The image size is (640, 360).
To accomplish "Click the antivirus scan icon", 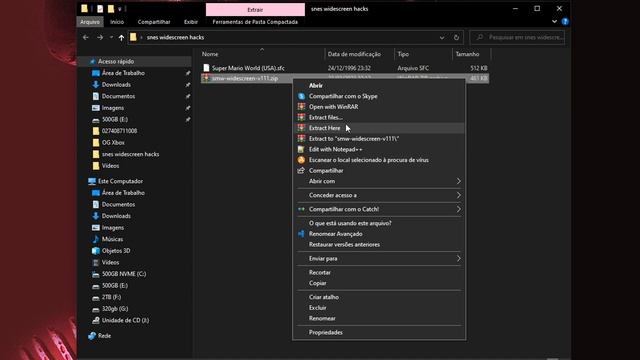I will click(301, 160).
